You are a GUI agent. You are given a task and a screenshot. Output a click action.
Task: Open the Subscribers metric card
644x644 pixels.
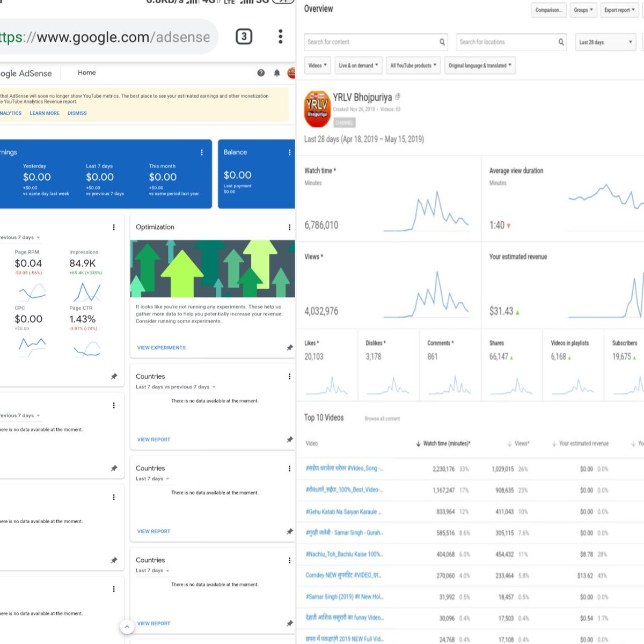(625, 365)
